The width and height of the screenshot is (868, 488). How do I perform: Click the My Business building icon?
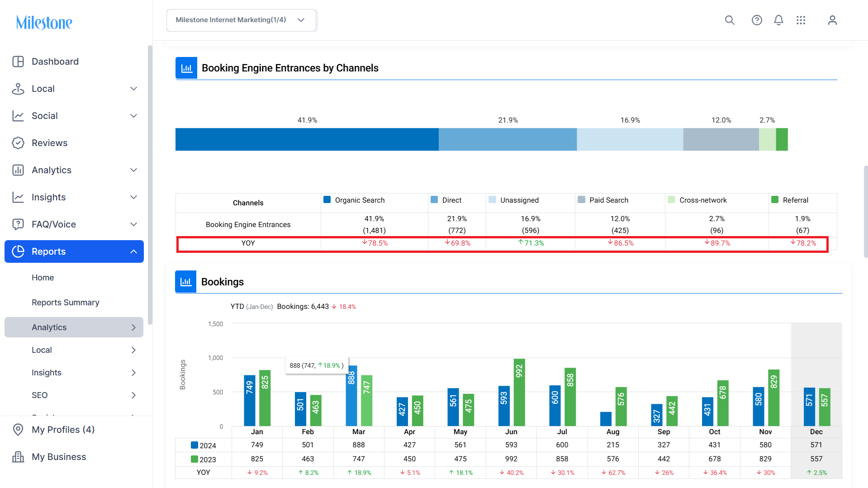coord(18,457)
